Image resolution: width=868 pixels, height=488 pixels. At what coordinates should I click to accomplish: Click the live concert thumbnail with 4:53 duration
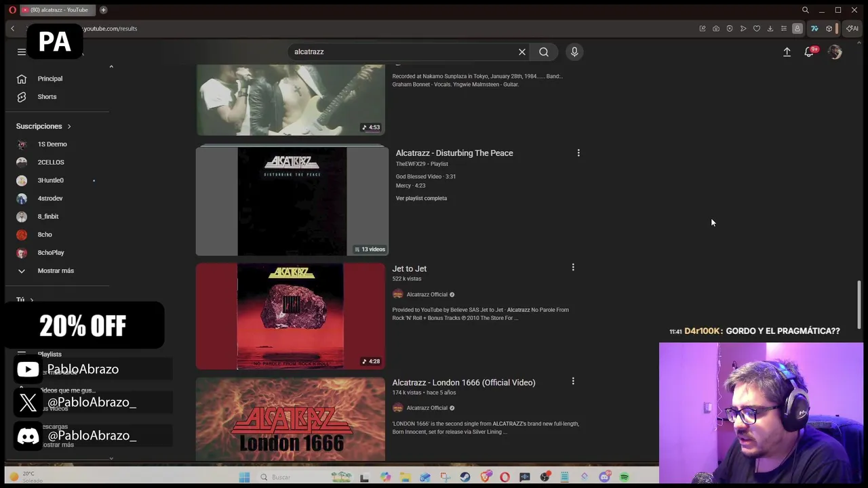290,100
